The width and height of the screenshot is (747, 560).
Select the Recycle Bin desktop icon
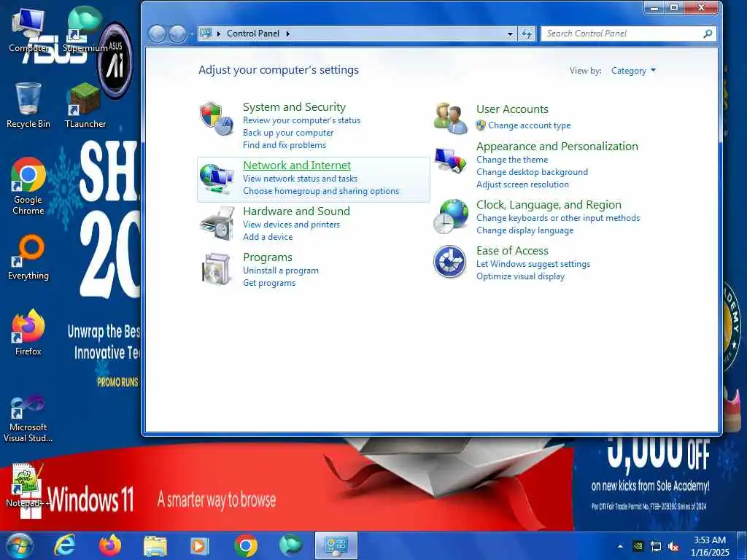tap(28, 105)
